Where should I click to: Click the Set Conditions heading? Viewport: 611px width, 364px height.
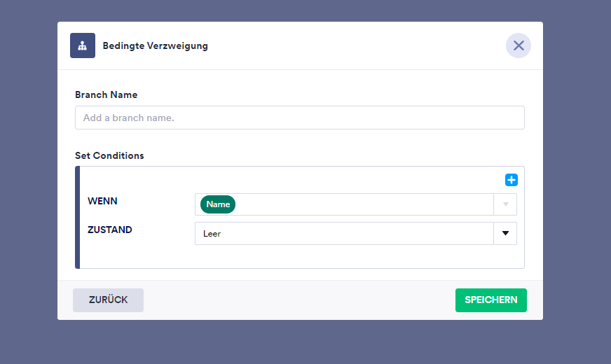click(x=109, y=155)
